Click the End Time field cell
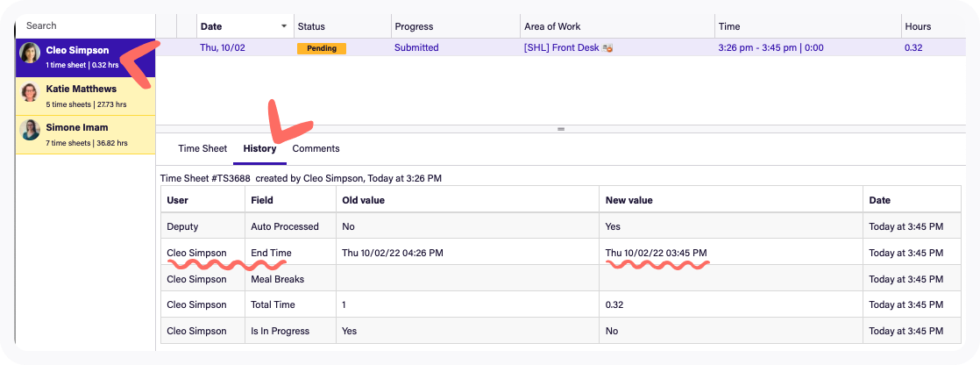This screenshot has height=365, width=980. tap(290, 253)
